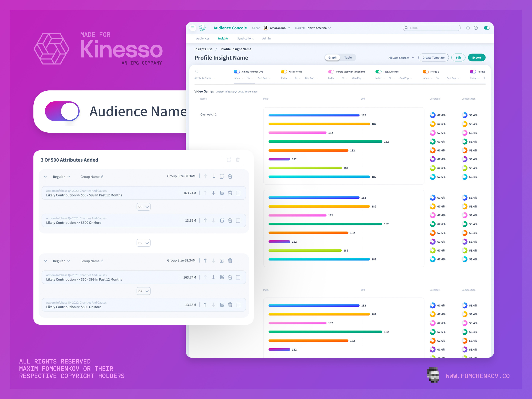The height and width of the screenshot is (399, 532).
Task: Click the Export button
Action: click(x=477, y=58)
